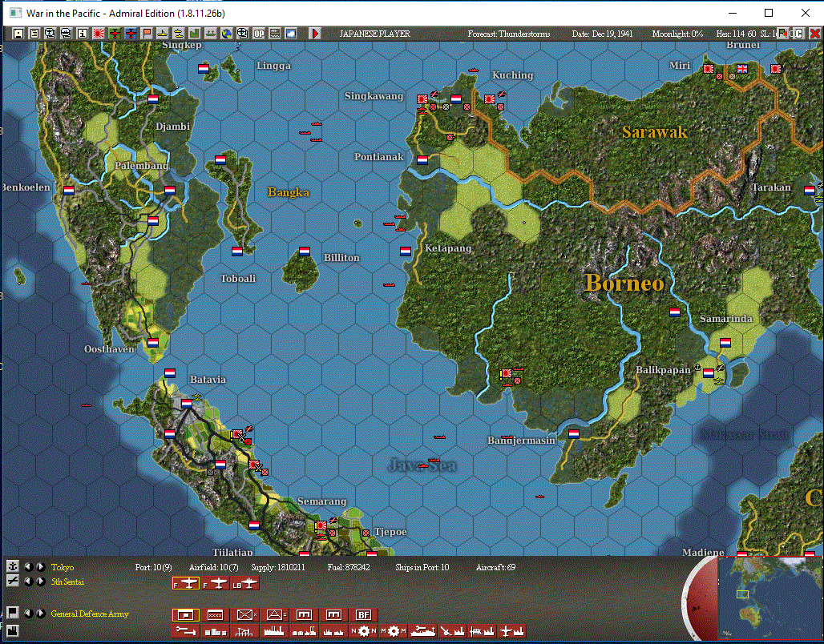Click the save game disk icon
The image size is (824, 644).
click(18, 34)
